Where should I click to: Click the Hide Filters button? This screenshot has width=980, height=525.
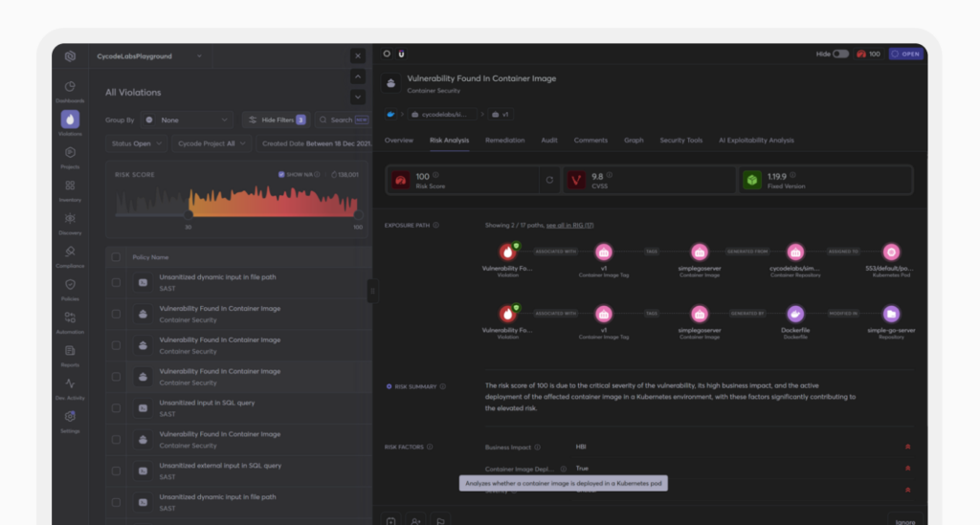tap(276, 120)
